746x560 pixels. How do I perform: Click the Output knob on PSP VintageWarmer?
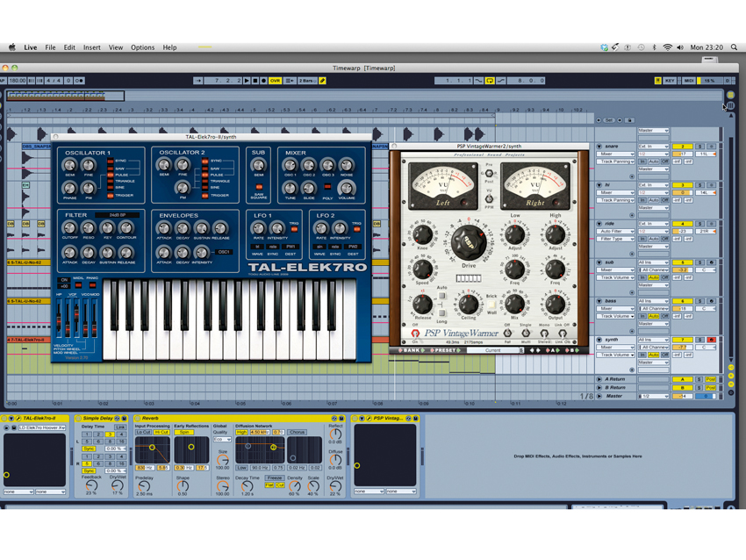tap(555, 304)
